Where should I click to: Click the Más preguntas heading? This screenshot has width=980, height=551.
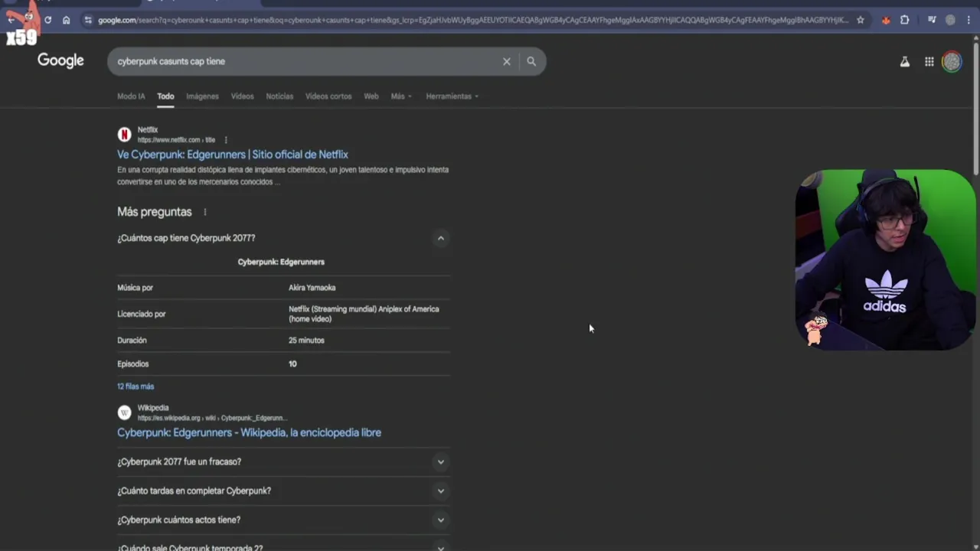pos(155,212)
